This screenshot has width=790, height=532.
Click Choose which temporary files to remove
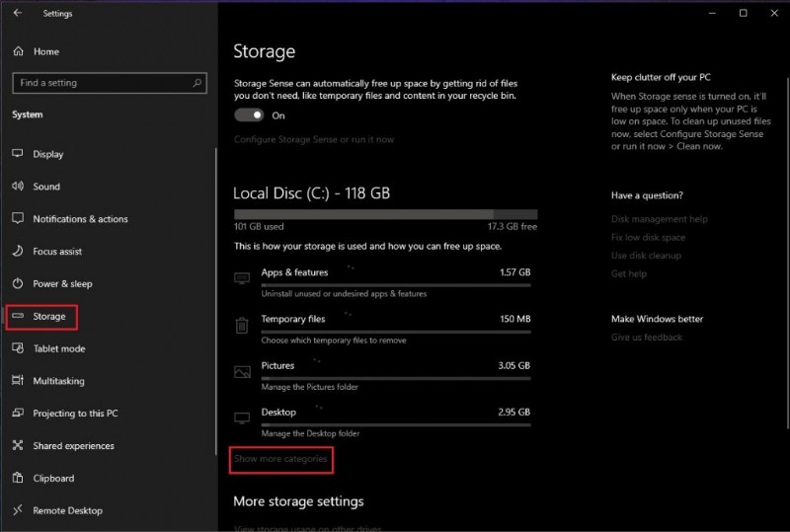pos(334,341)
